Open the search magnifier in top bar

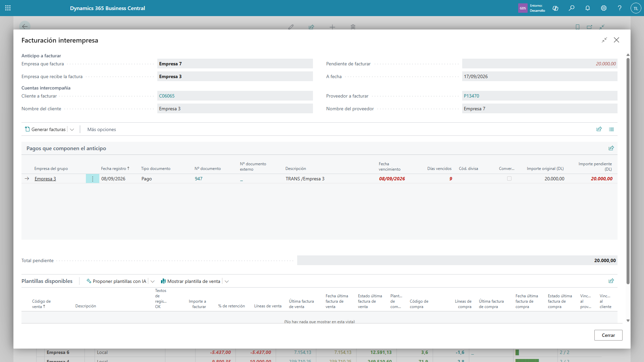[572, 8]
